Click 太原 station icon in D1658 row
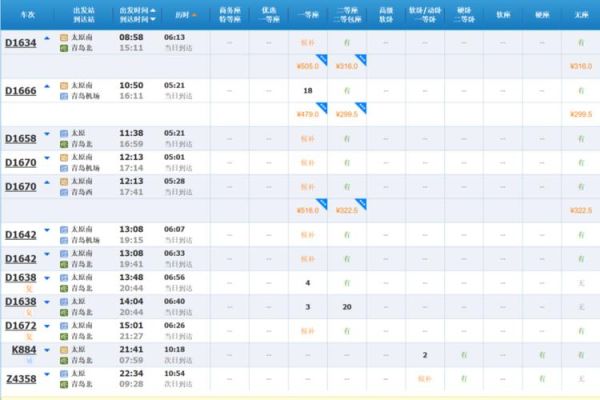The image size is (600, 400). [64, 134]
